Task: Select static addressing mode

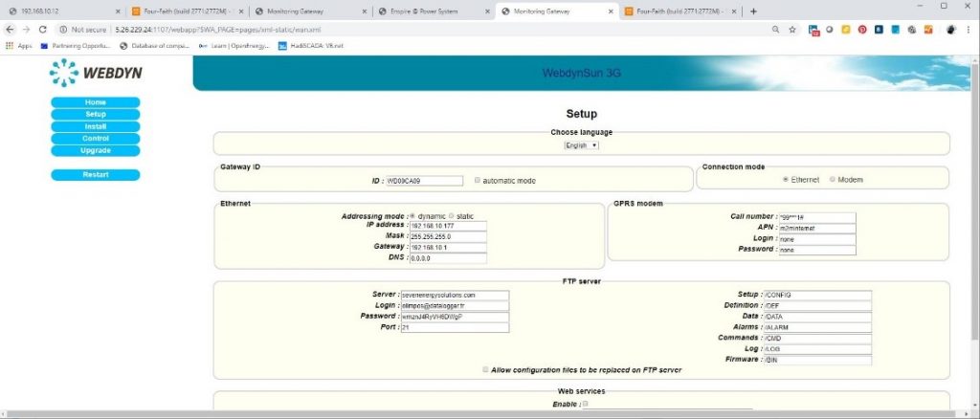Action: (452, 216)
